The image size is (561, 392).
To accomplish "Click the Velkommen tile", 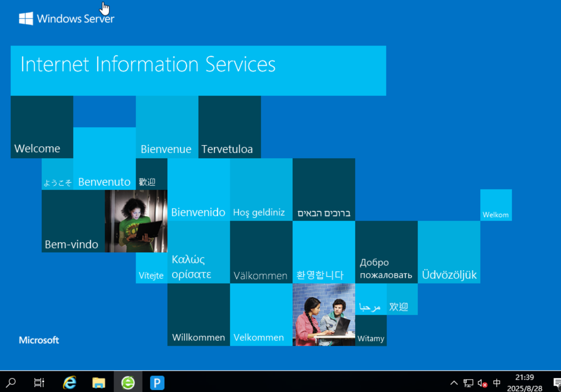I will click(x=261, y=314).
